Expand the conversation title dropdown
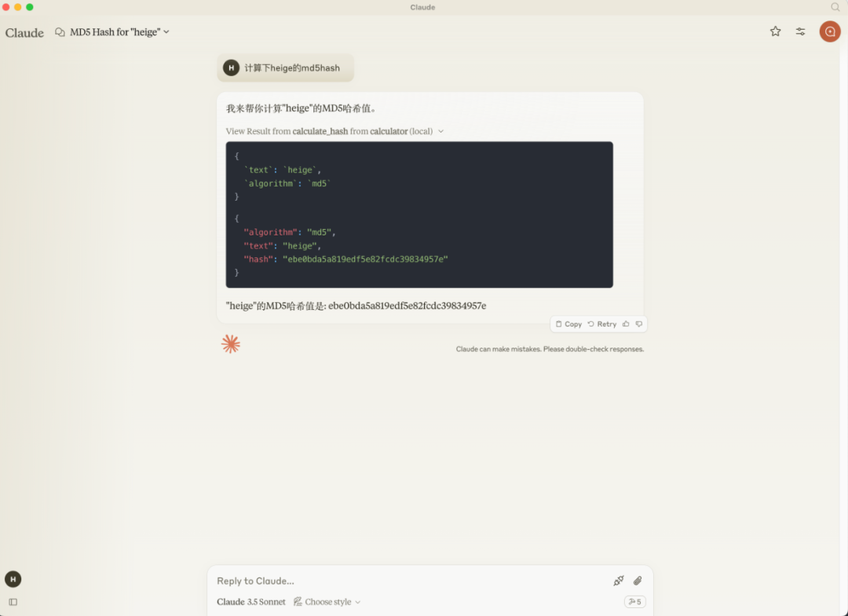Screen dimensions: 848x616 (x=166, y=32)
